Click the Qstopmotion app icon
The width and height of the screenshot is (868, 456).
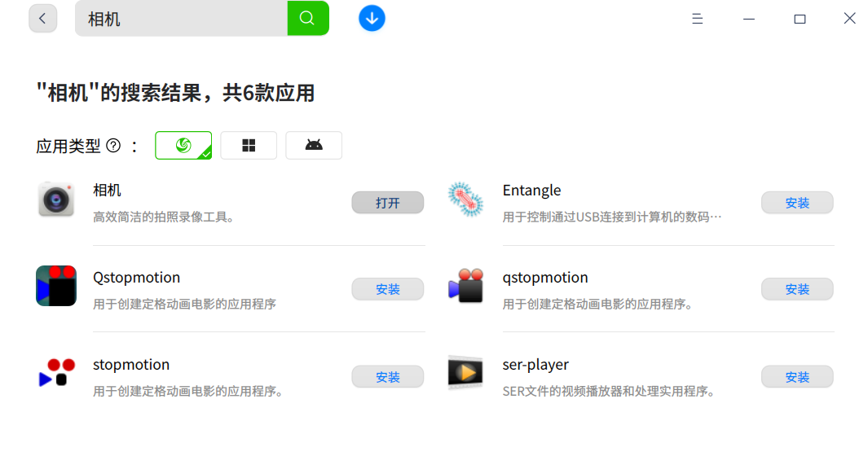pyautogui.click(x=56, y=286)
